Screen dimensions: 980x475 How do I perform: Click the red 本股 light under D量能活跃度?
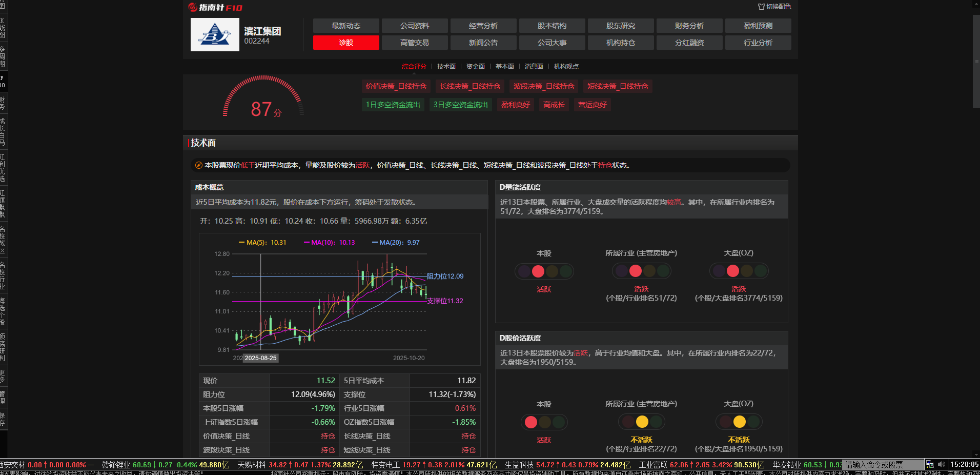point(538,271)
